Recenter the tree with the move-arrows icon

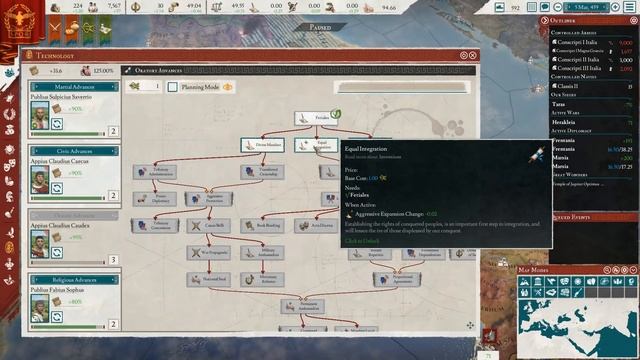click(470, 325)
